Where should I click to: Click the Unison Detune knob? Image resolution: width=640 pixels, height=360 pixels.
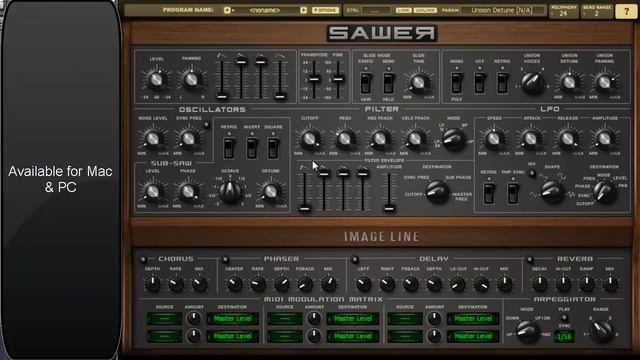pos(569,82)
